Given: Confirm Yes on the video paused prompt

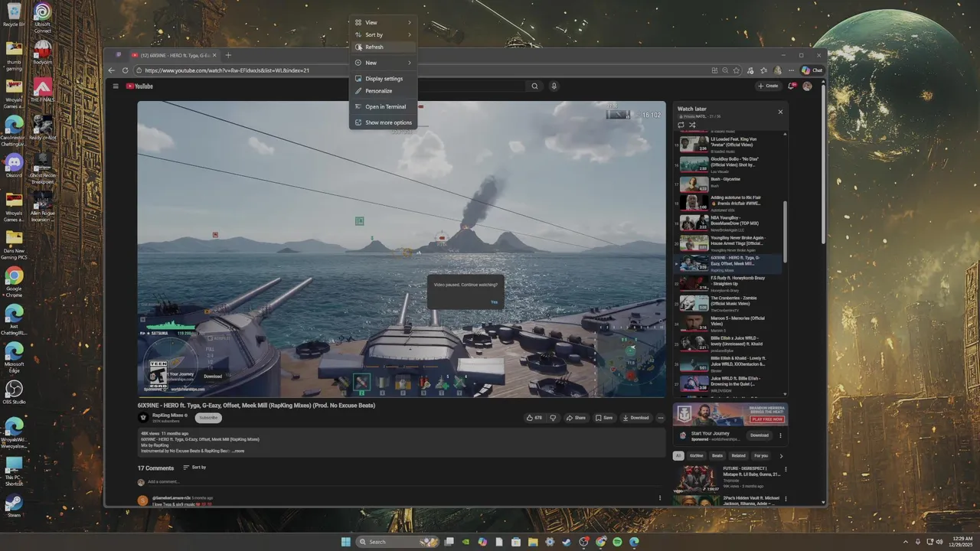Looking at the screenshot, I should coord(494,302).
